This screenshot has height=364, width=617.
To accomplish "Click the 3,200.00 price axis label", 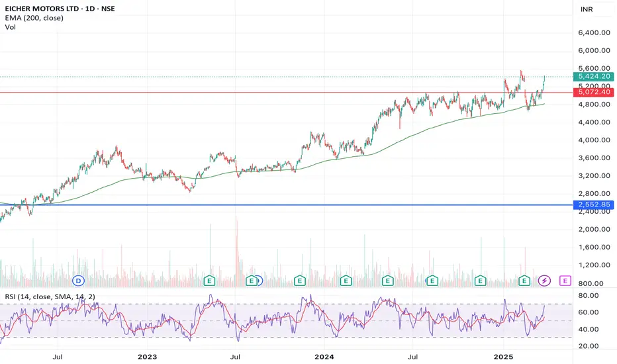I will coord(594,175).
